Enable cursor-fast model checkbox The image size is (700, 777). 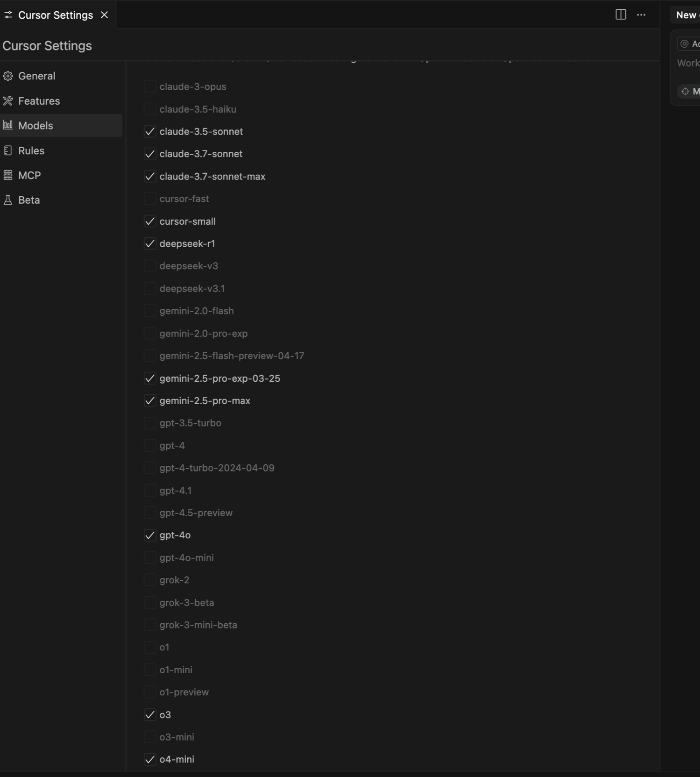[x=150, y=199]
